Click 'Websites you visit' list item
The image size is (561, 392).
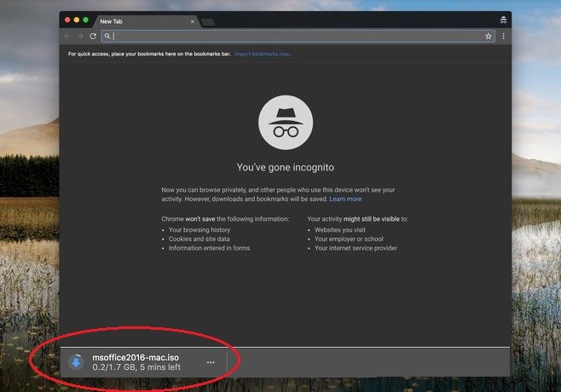pyautogui.click(x=340, y=229)
